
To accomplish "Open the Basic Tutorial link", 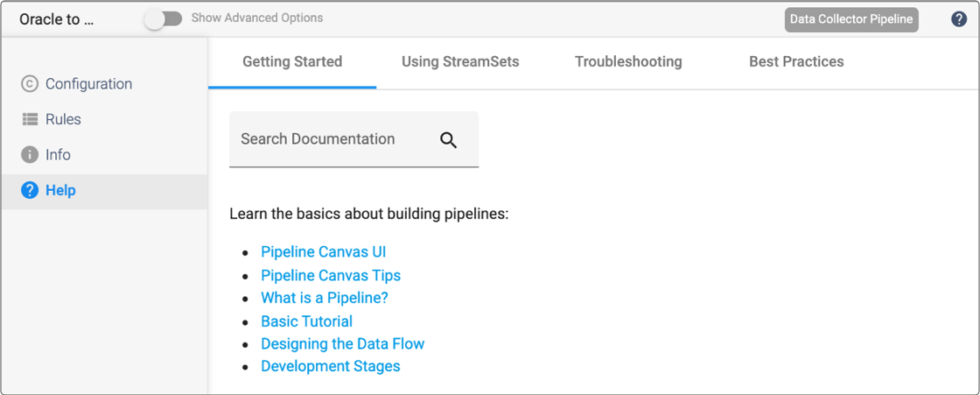I will (307, 321).
